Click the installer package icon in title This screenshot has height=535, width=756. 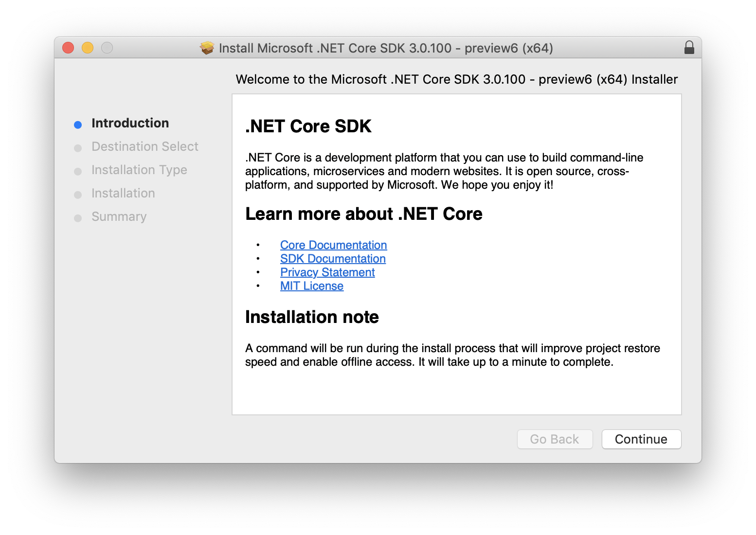(x=207, y=48)
